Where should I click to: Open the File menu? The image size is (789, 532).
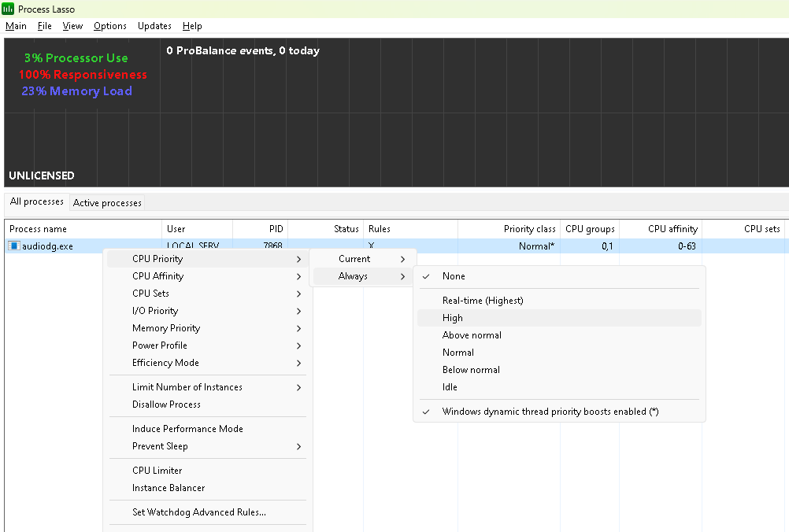point(44,26)
